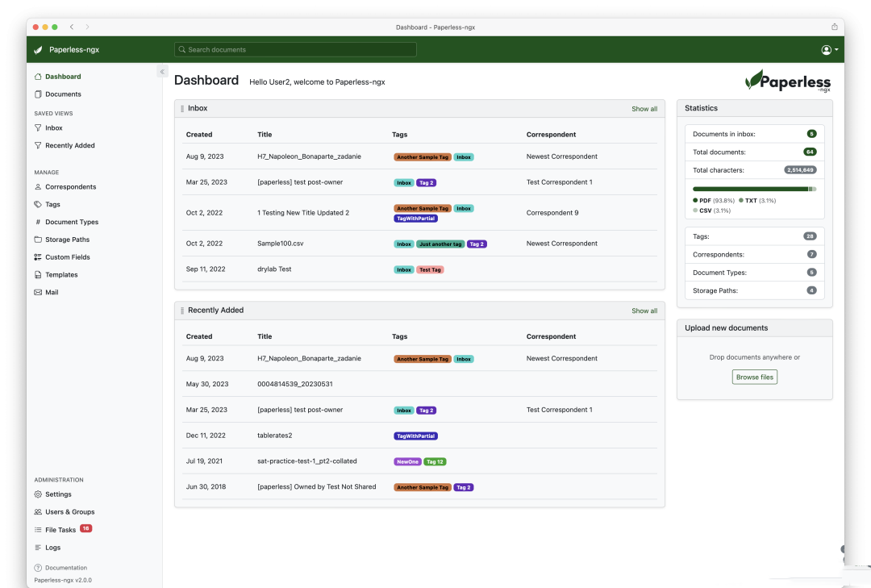
Task: Open the Inbox saved view in the sidebar
Action: (x=48, y=127)
